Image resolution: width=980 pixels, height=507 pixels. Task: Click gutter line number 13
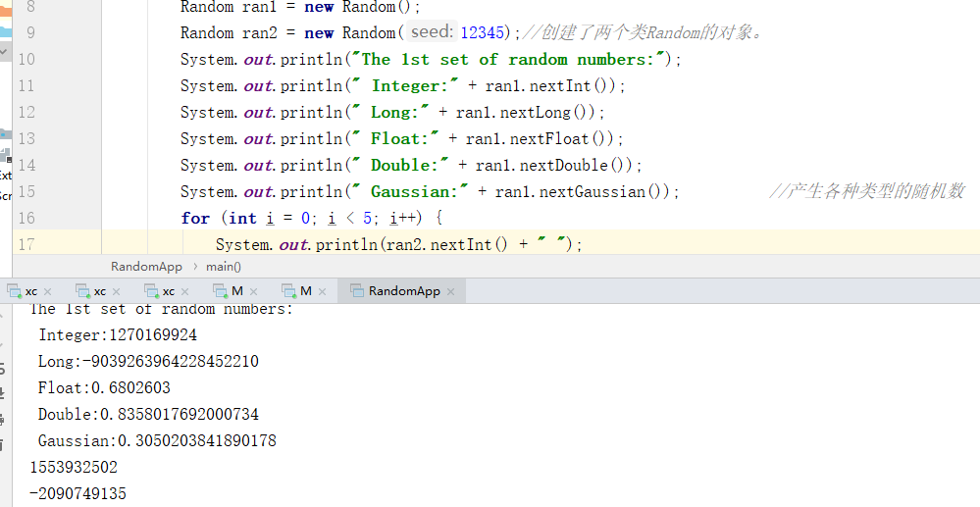26,138
